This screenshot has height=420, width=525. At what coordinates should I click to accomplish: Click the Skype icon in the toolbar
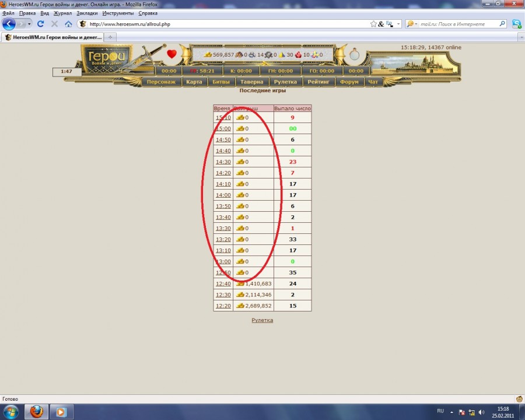516,24
